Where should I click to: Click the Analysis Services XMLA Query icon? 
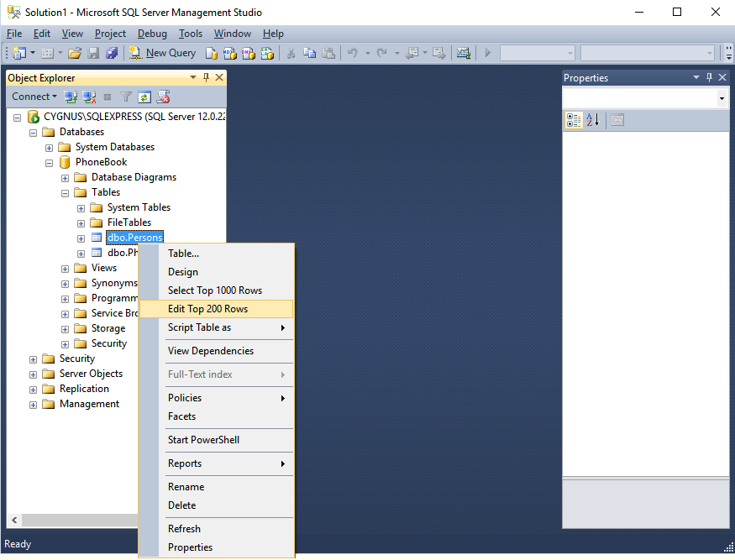click(x=267, y=54)
